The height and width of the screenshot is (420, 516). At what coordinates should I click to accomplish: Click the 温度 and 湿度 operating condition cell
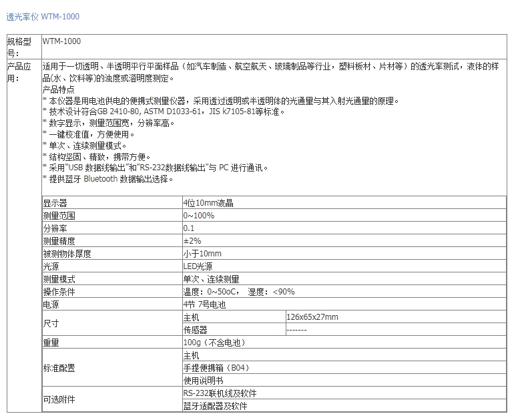click(x=238, y=292)
